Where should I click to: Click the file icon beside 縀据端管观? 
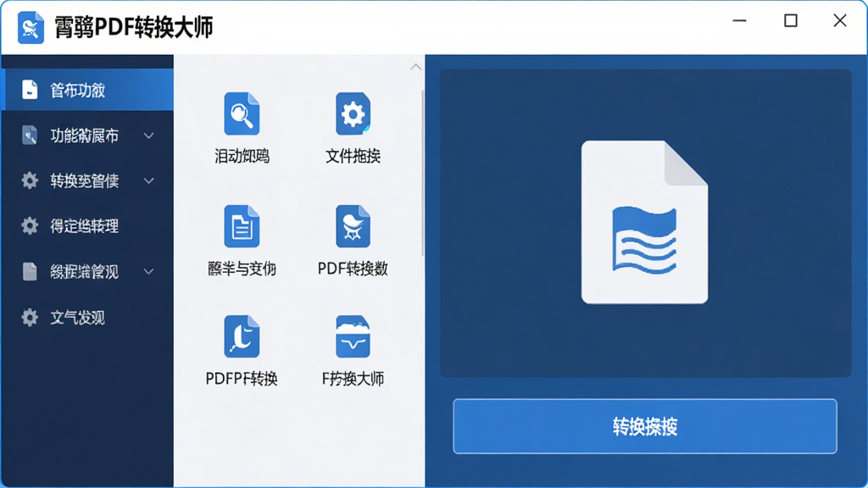point(30,271)
